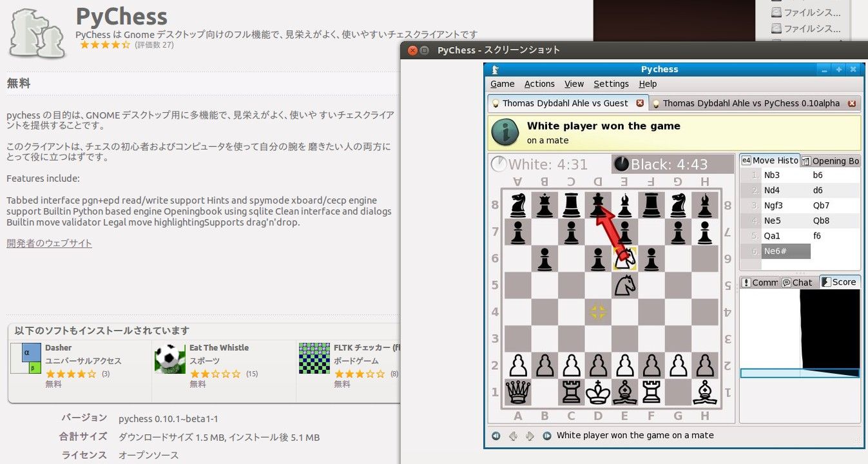Open the 開発者のウェブサイト link
The height and width of the screenshot is (464, 868).
(x=49, y=244)
